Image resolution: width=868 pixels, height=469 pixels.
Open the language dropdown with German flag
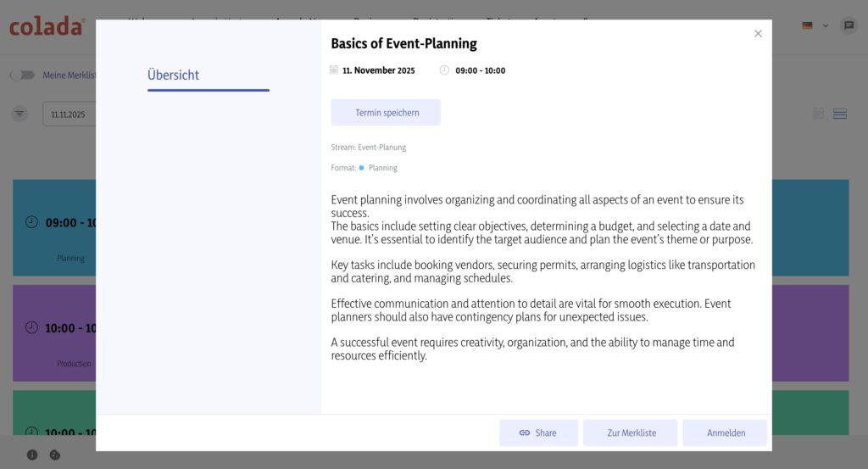click(815, 25)
